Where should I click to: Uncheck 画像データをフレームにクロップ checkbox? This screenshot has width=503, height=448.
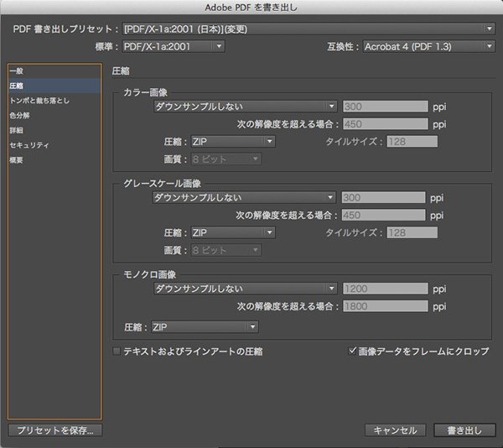click(x=352, y=351)
